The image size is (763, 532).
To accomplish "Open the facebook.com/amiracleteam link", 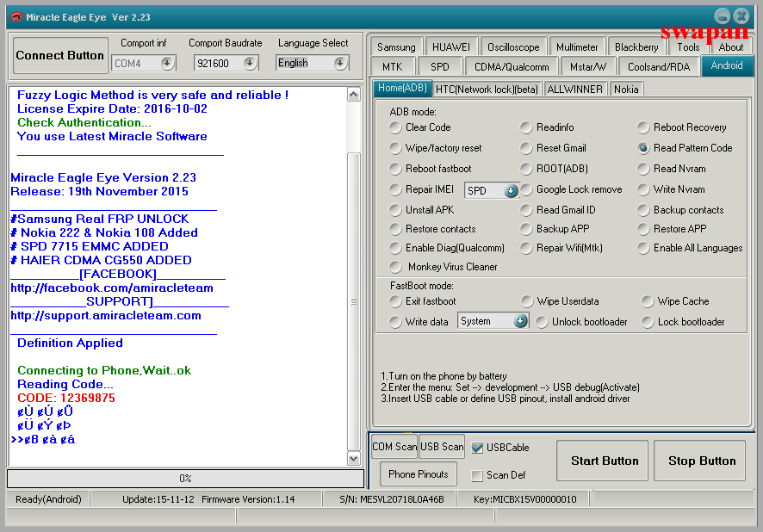I will tap(112, 288).
